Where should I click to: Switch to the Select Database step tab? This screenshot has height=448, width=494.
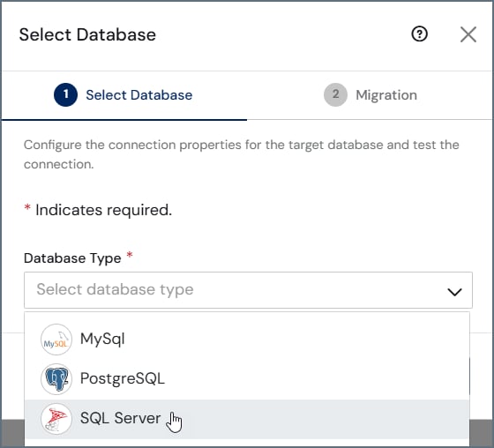(123, 95)
